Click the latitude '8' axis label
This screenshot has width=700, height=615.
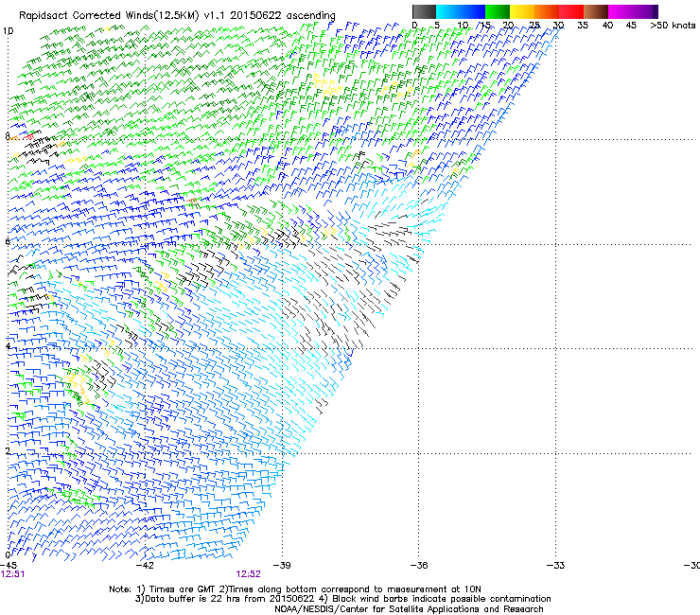tap(8, 136)
